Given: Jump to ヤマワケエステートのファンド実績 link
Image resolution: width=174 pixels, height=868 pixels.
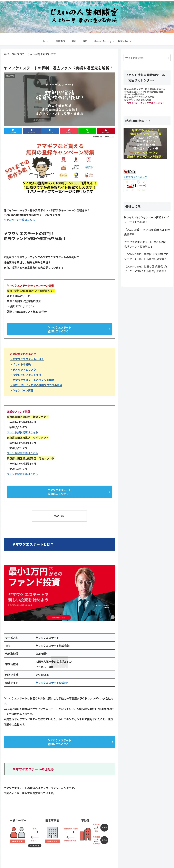Looking at the screenshot, I should pyautogui.click(x=32, y=380).
